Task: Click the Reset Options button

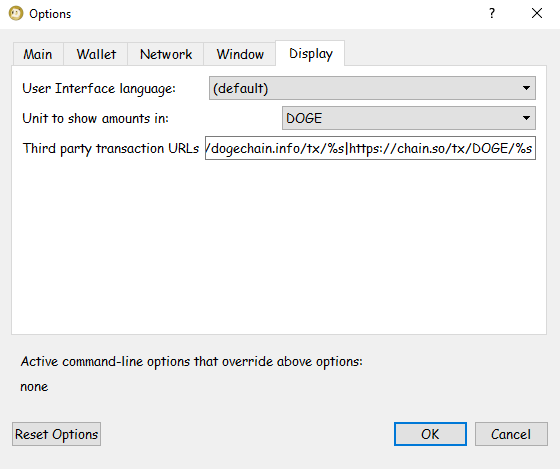Action: click(x=56, y=434)
